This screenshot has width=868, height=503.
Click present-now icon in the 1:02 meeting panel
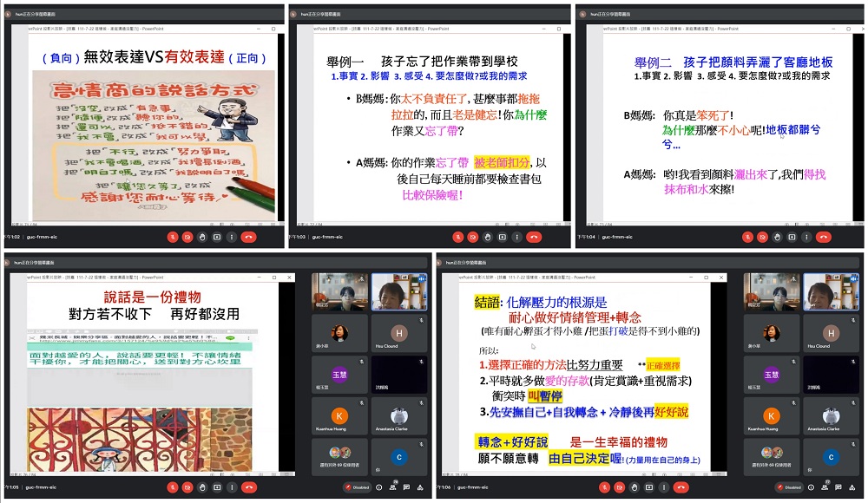pos(217,237)
